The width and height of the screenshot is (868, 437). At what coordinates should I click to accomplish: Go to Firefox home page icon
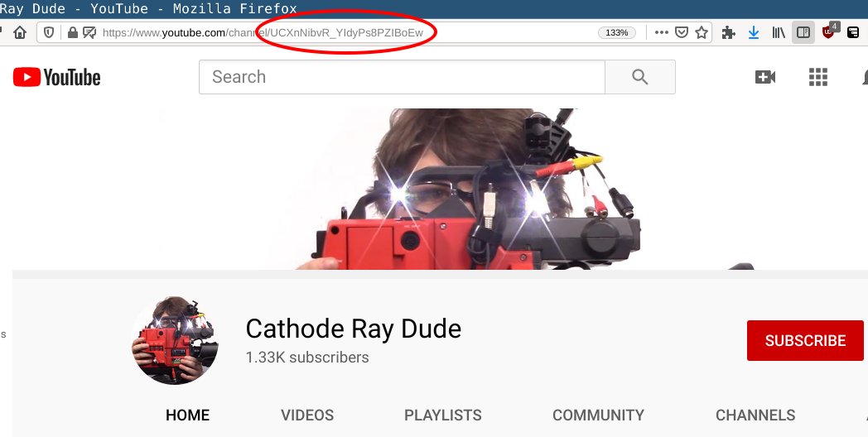tap(20, 32)
